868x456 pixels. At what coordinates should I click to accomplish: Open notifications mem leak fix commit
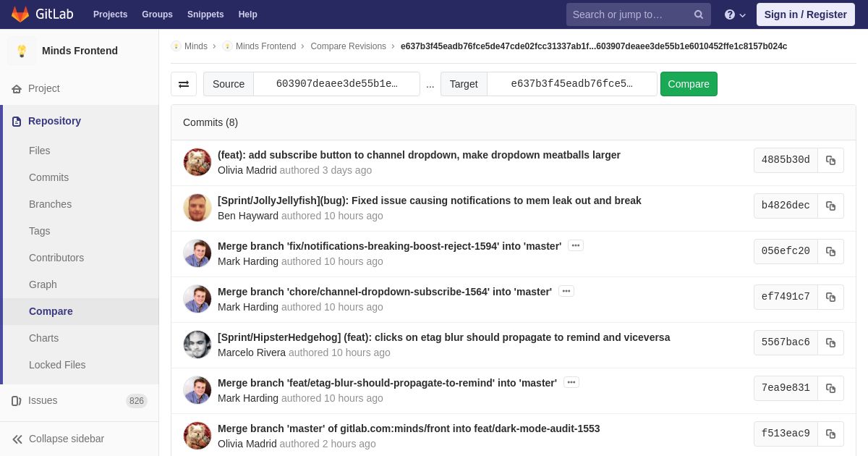[x=430, y=200]
